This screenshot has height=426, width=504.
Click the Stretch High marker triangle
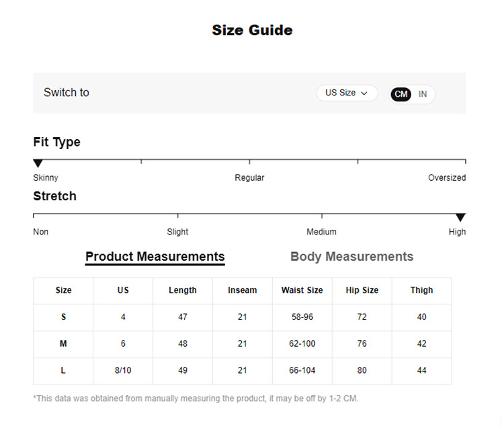tap(460, 218)
